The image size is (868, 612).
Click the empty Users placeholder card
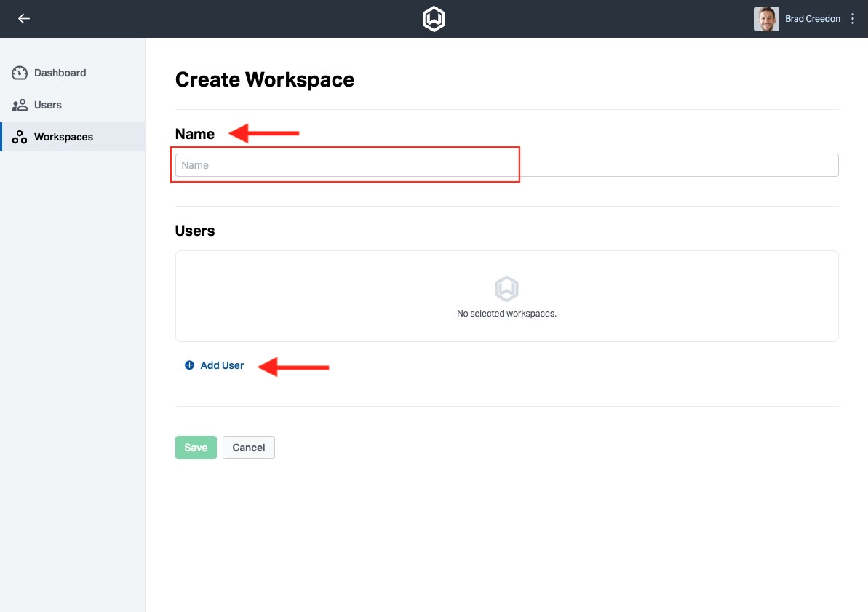pyautogui.click(x=506, y=296)
